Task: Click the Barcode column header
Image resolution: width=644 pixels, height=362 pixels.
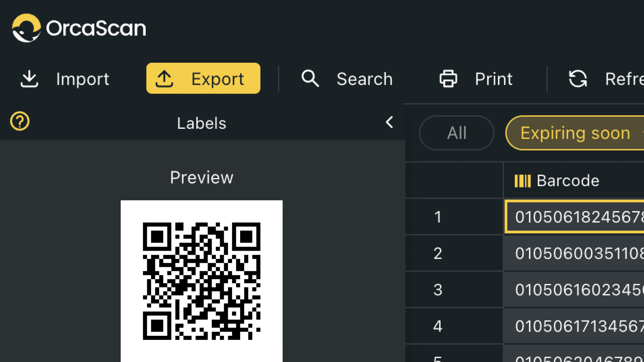Action: (574, 180)
